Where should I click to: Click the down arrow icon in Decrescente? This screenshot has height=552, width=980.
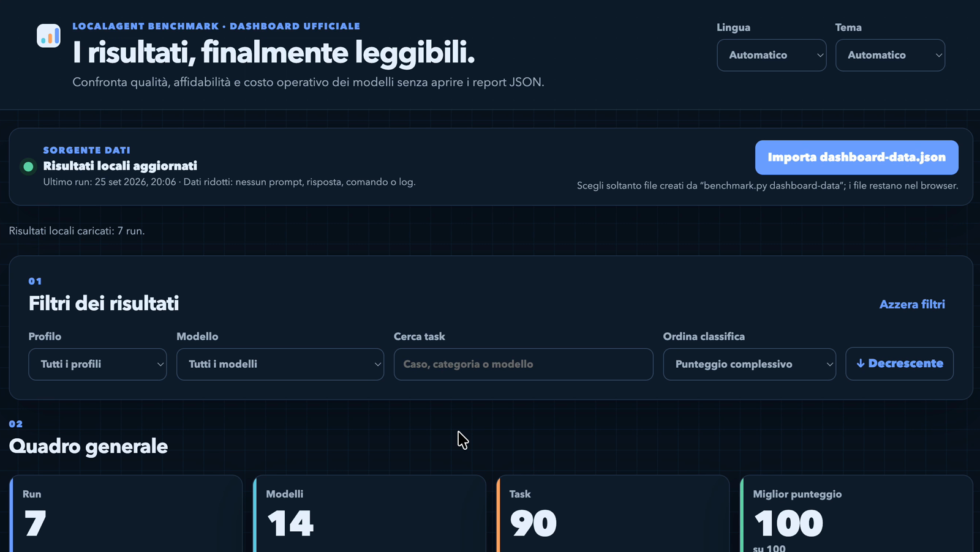(x=861, y=364)
